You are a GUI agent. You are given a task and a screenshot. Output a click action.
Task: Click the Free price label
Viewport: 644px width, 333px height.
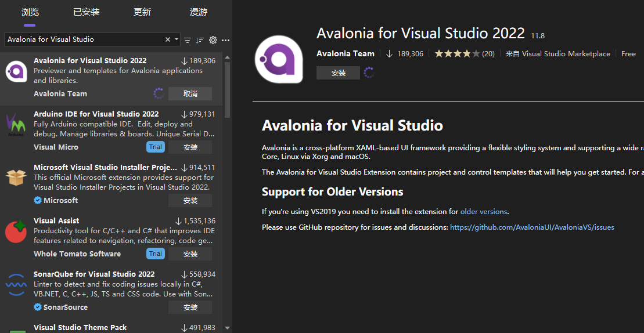tap(628, 54)
